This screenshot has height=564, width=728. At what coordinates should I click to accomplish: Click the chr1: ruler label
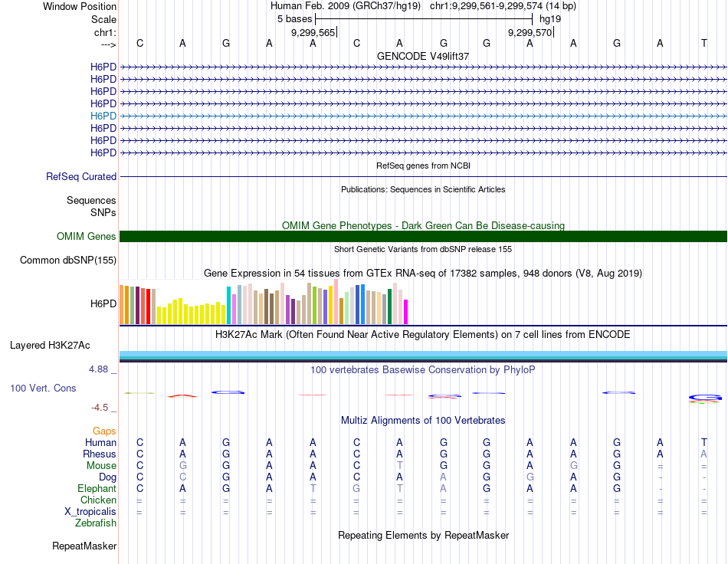(x=106, y=33)
